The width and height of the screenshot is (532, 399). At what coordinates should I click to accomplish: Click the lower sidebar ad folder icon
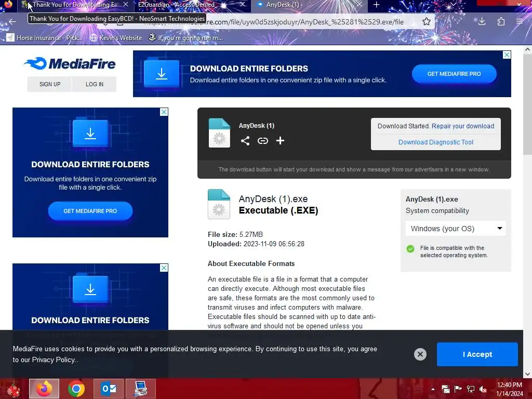click(90, 289)
